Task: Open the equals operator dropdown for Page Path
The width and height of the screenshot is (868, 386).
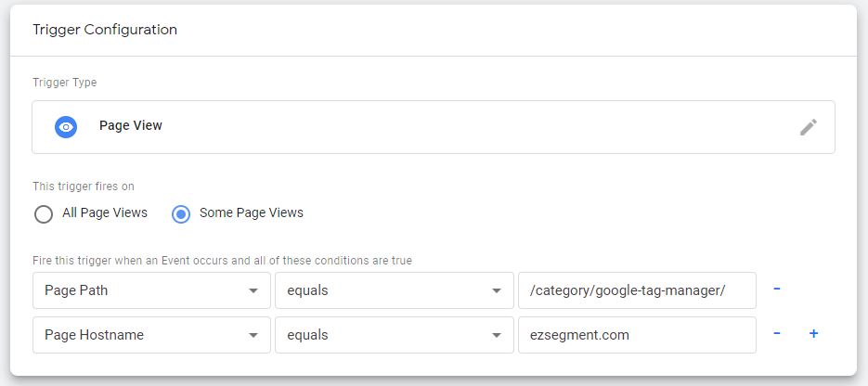Action: (x=395, y=290)
